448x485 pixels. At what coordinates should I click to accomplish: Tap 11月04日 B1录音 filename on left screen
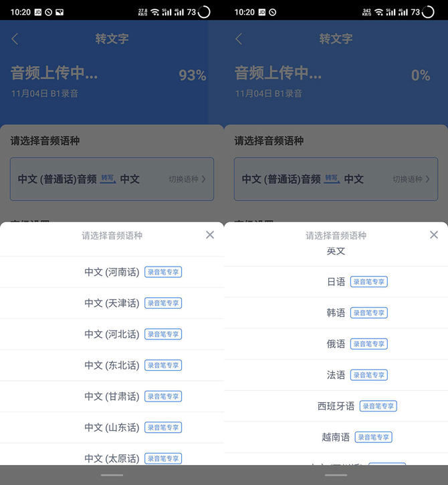coord(45,94)
